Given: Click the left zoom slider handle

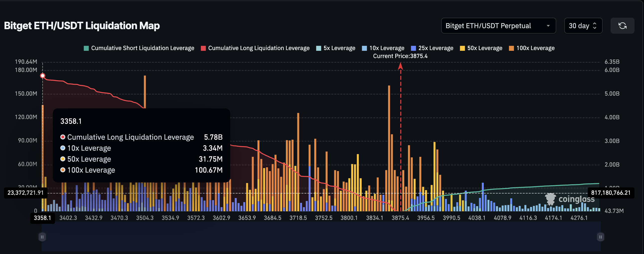Looking at the screenshot, I should (x=42, y=237).
